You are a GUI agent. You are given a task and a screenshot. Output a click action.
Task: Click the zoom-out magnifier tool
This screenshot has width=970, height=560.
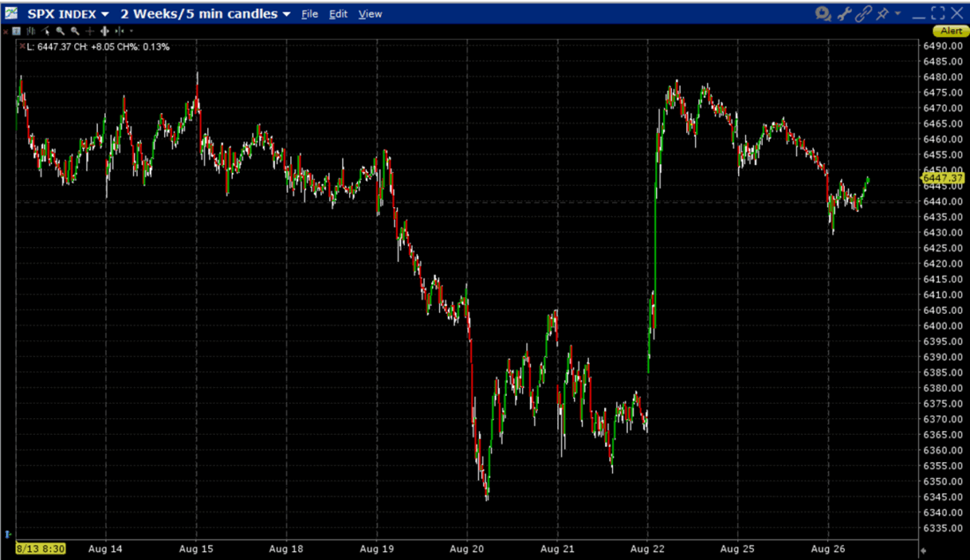click(75, 31)
